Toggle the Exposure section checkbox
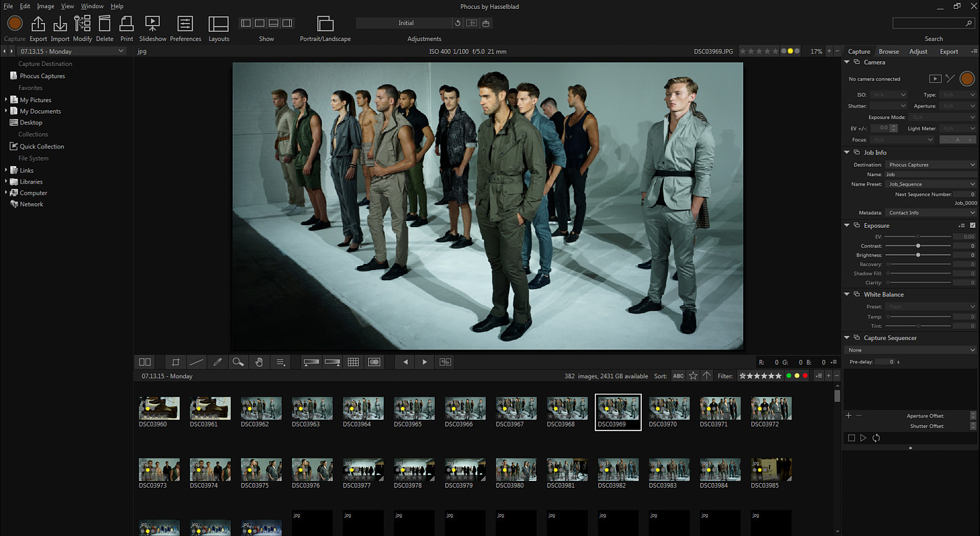 973,225
